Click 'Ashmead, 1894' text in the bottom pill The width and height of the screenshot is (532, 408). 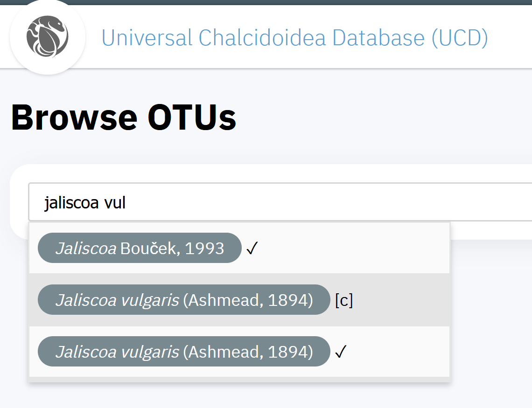248,352
